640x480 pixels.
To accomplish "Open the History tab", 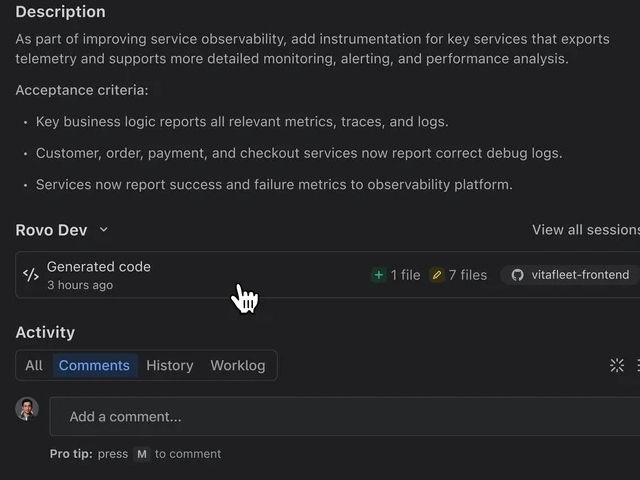I will pos(170,365).
